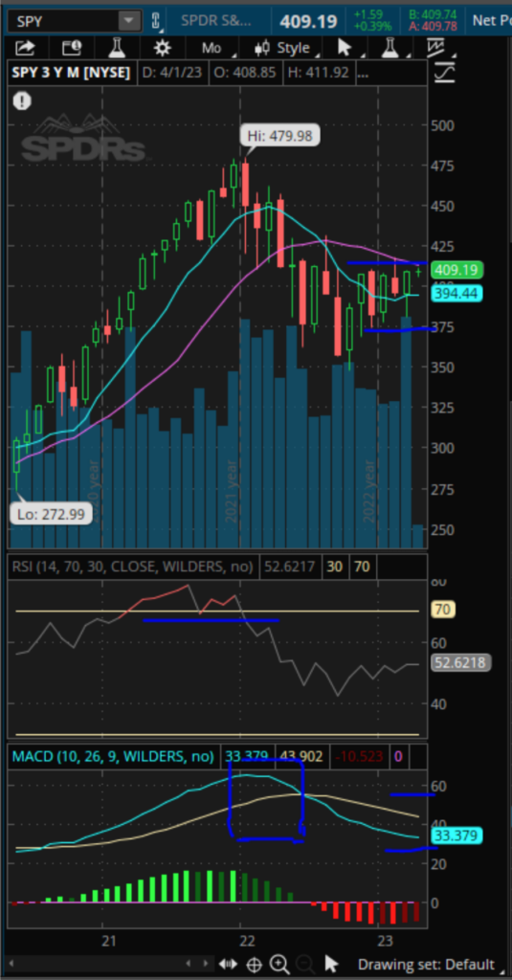Open chart settings gear icon
The image size is (512, 980).
pos(163,48)
